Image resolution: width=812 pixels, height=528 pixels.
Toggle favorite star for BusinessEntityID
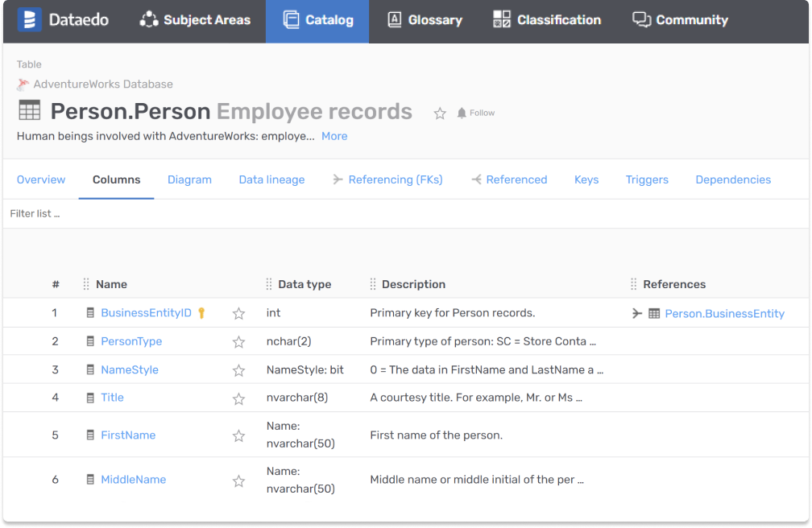[238, 314]
